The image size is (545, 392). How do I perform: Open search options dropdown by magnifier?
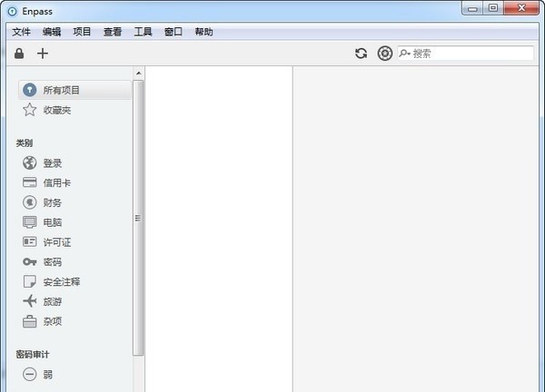pyautogui.click(x=404, y=54)
